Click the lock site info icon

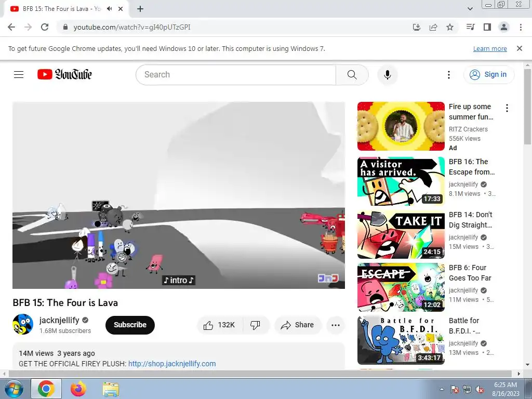click(66, 27)
